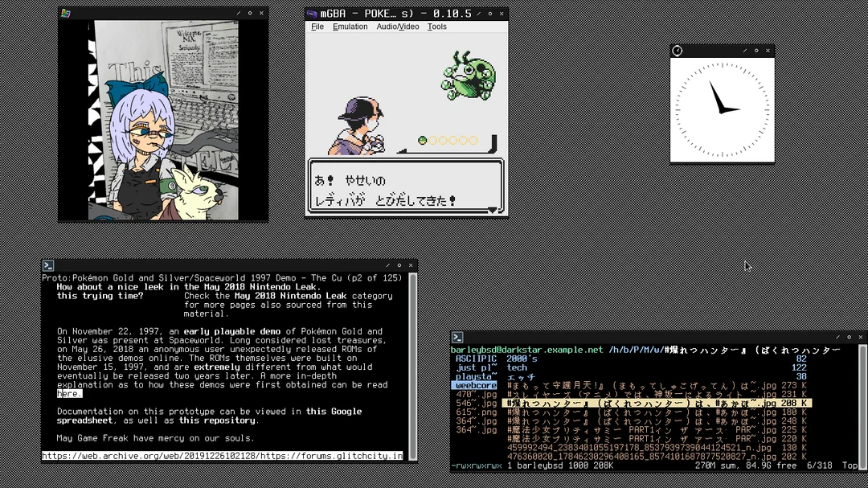Open the Emulation menu
The height and width of the screenshot is (488, 868).
click(x=350, y=27)
